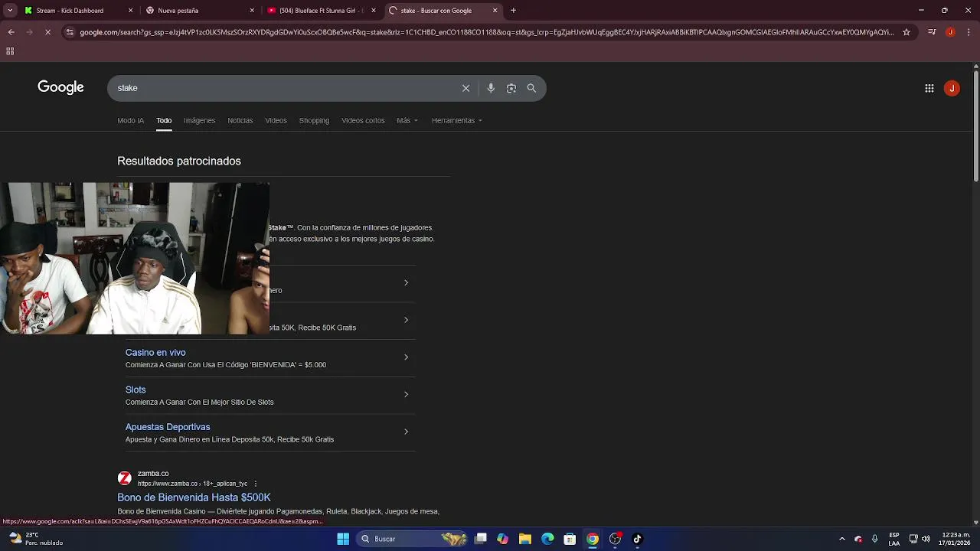980x551 pixels.
Task: Switch the ESP LAA input language indicator
Action: pyautogui.click(x=894, y=539)
